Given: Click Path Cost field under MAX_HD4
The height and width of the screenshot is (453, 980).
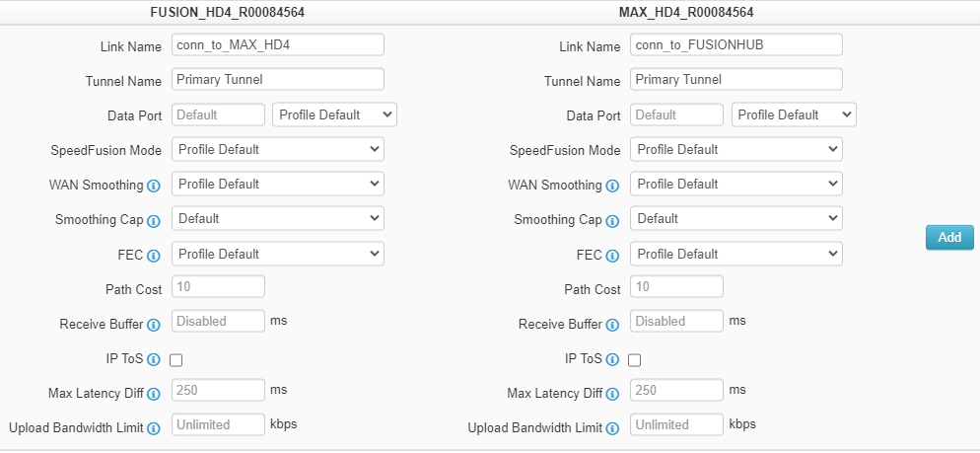Looking at the screenshot, I should pos(676,286).
